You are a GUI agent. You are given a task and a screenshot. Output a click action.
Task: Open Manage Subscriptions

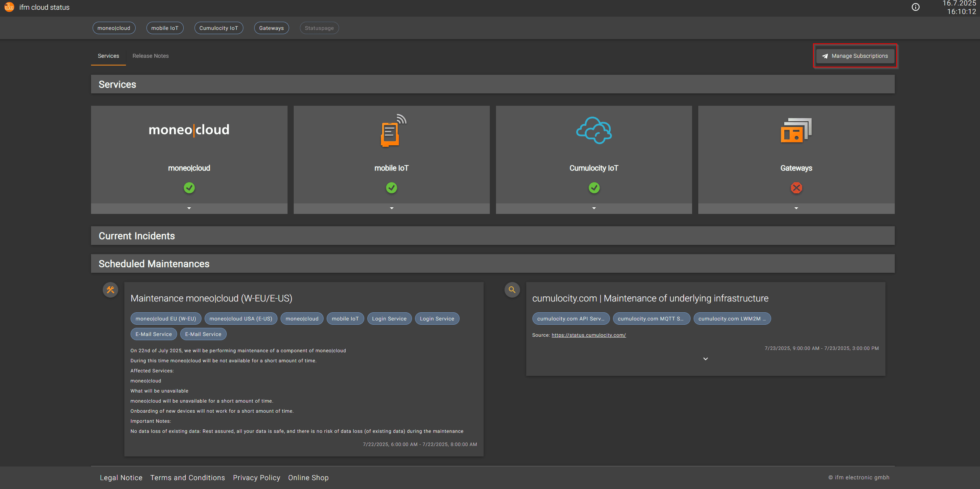coord(855,56)
